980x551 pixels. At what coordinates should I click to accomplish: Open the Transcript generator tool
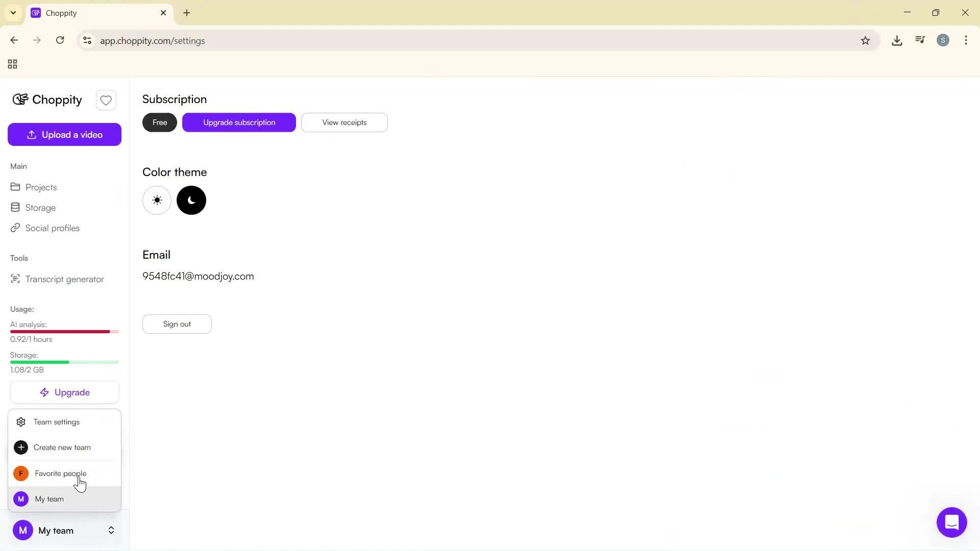point(64,279)
